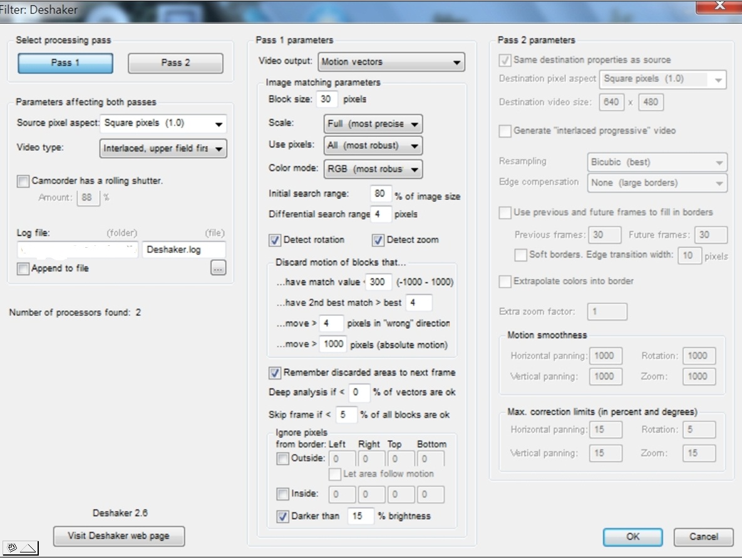Click Max correction Rotation field

click(x=699, y=430)
